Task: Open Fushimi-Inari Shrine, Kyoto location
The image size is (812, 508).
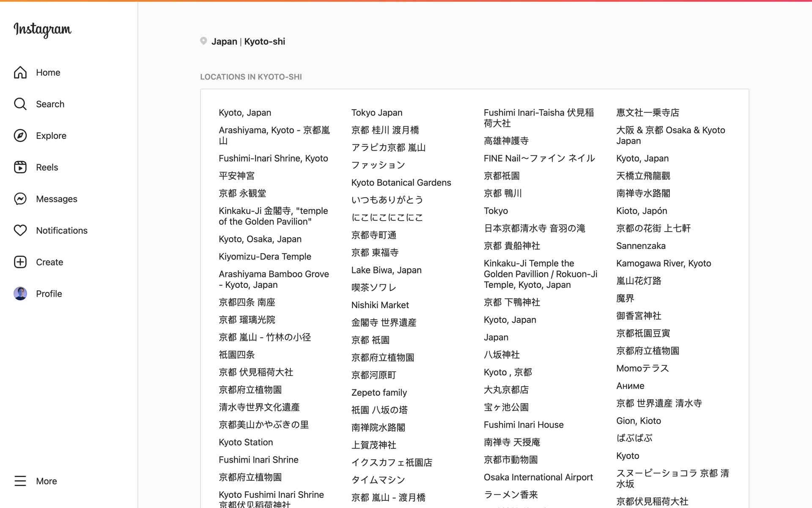Action: (x=273, y=158)
